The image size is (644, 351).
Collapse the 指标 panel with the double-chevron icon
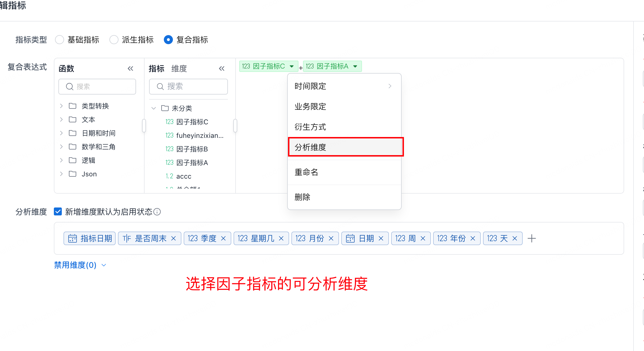tap(222, 69)
